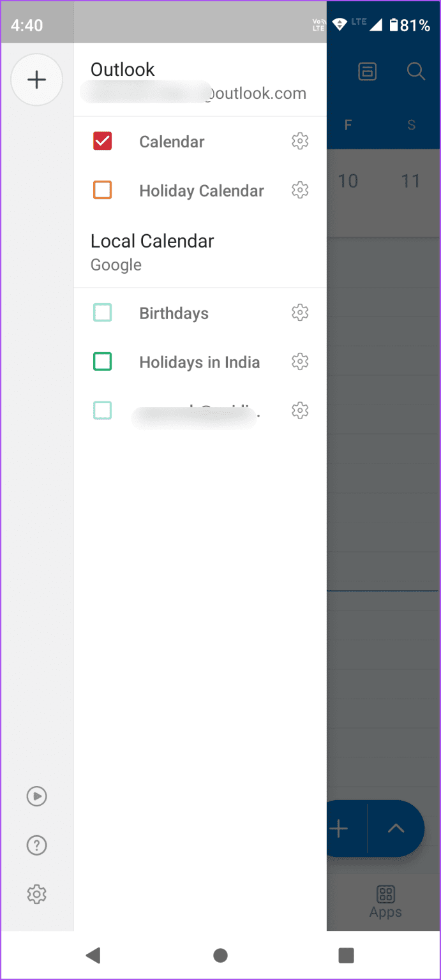Tap the floating plus to create an event

coord(338,828)
